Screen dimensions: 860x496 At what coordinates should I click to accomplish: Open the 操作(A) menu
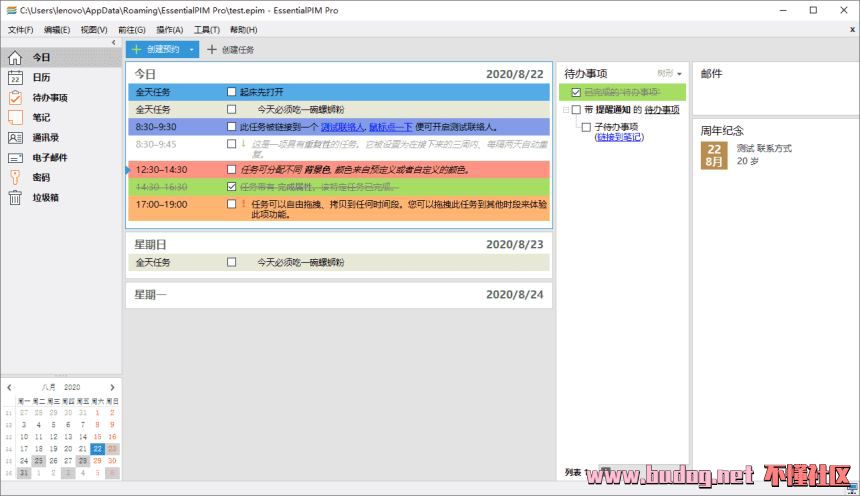(x=169, y=30)
